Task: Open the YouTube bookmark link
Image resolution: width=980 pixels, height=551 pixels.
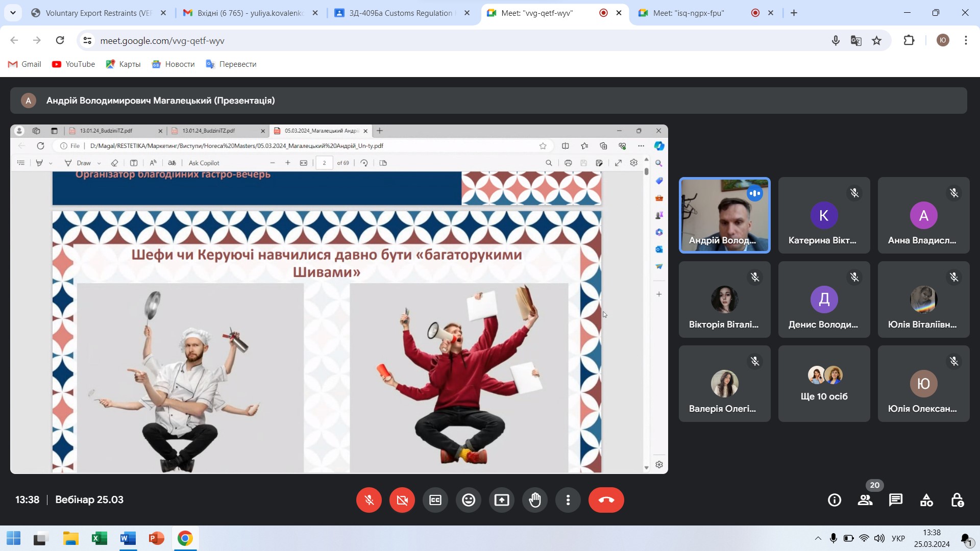Action: (x=73, y=64)
